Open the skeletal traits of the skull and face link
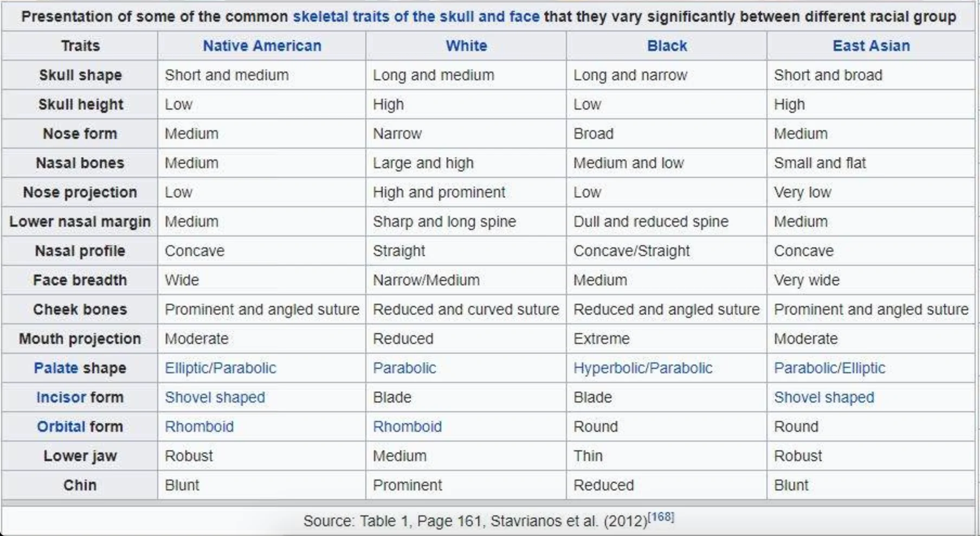This screenshot has width=980, height=536. coord(416,17)
